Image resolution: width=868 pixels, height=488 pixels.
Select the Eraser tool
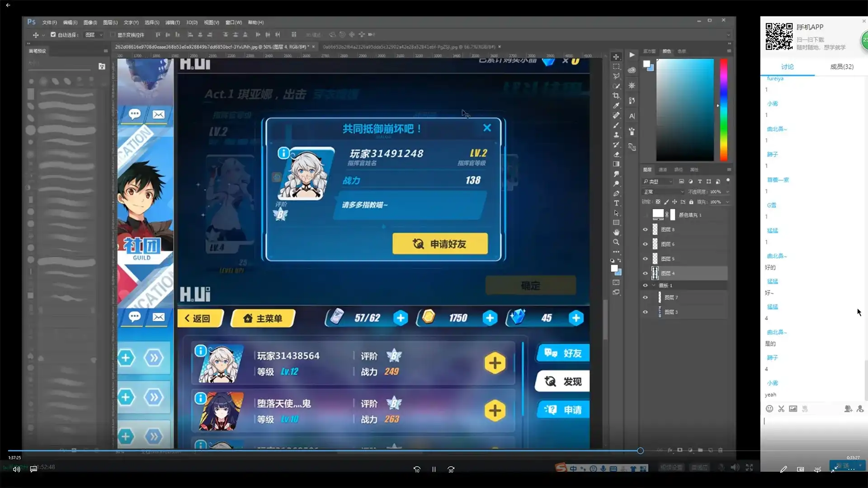[x=616, y=155]
